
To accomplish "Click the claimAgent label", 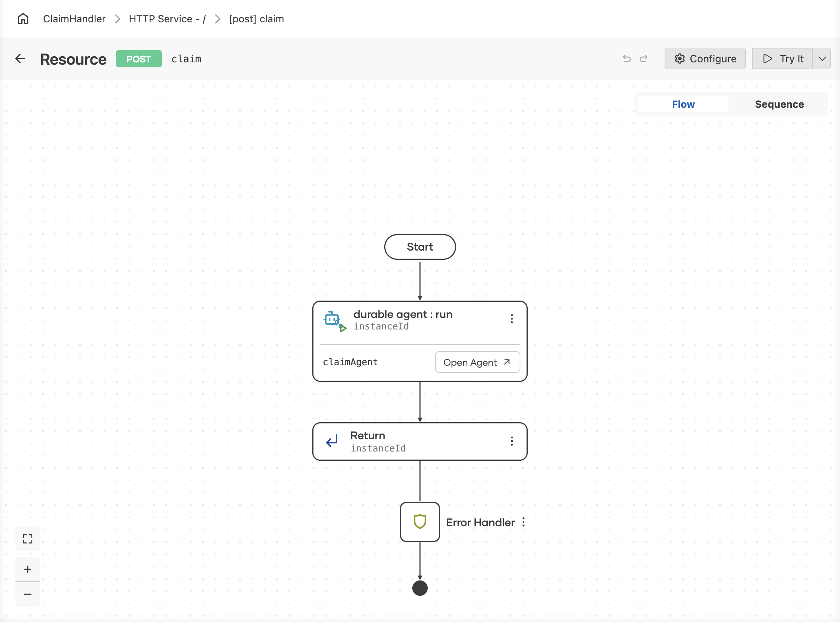I will pyautogui.click(x=350, y=362).
